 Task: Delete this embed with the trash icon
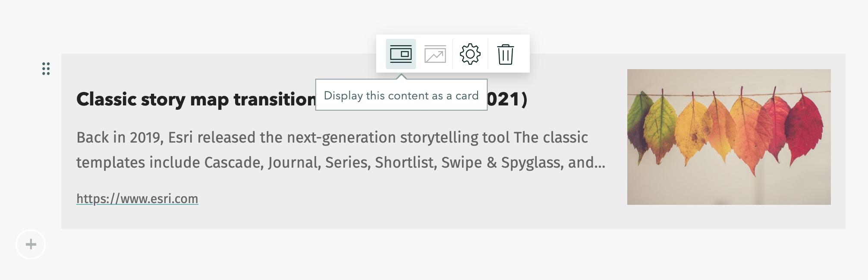point(505,54)
